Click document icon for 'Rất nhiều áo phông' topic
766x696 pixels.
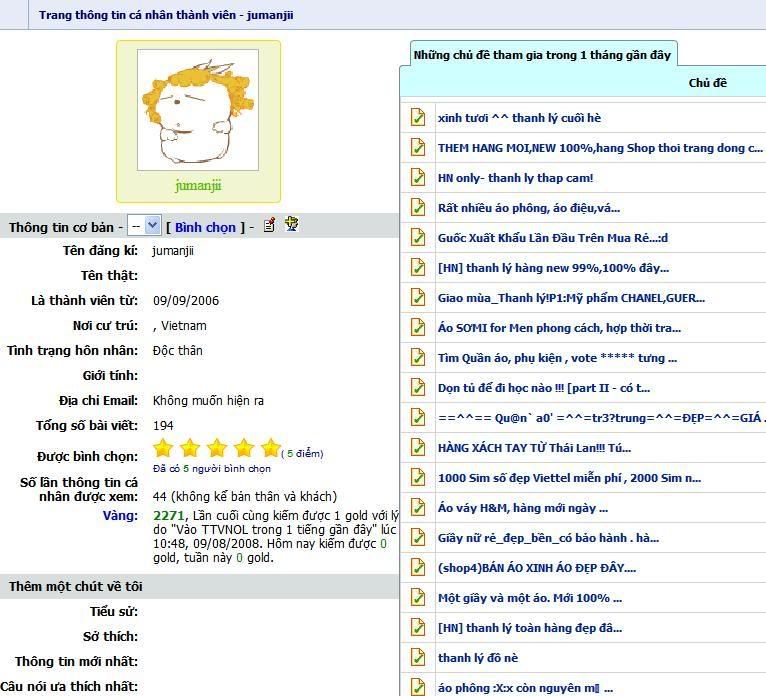click(418, 207)
